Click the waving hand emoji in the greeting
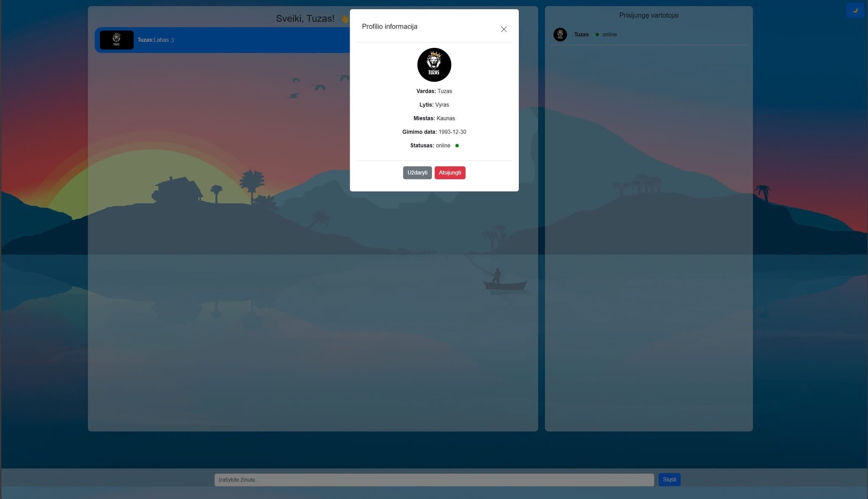 [x=344, y=19]
